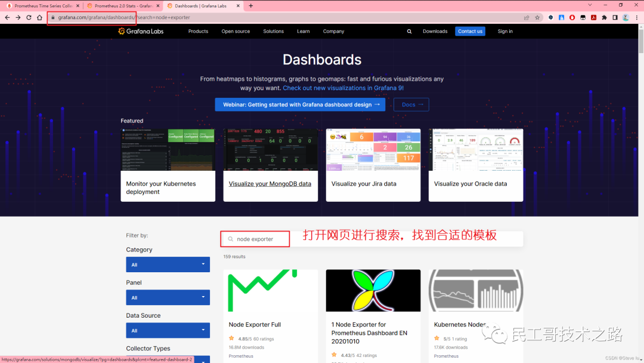Close the Dashboards Grafana Labs tab
Viewport: 644px width, 363px height.
(x=238, y=6)
